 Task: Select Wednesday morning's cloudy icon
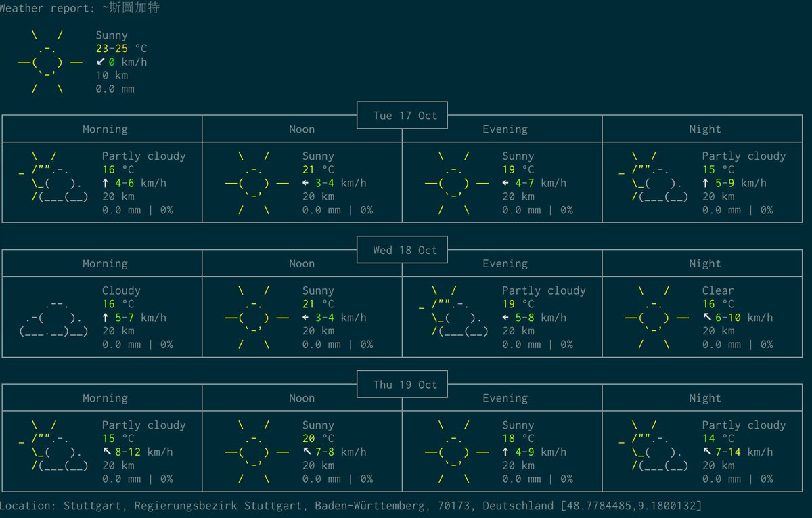[54, 318]
